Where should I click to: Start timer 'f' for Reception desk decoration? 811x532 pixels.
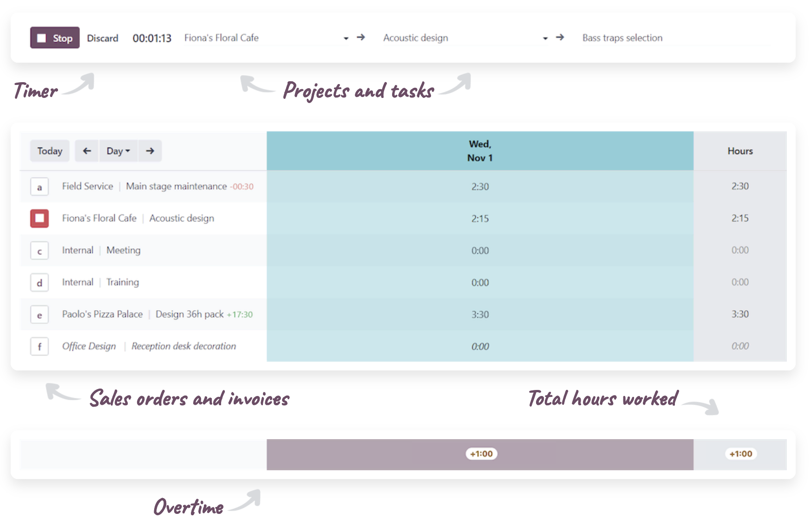[39, 346]
